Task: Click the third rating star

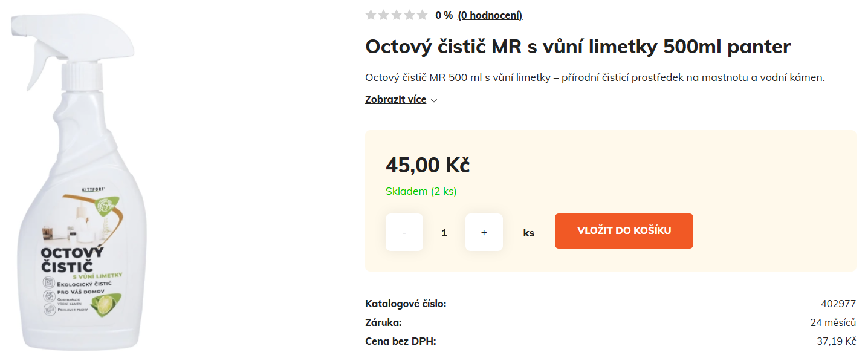Action: click(x=397, y=15)
